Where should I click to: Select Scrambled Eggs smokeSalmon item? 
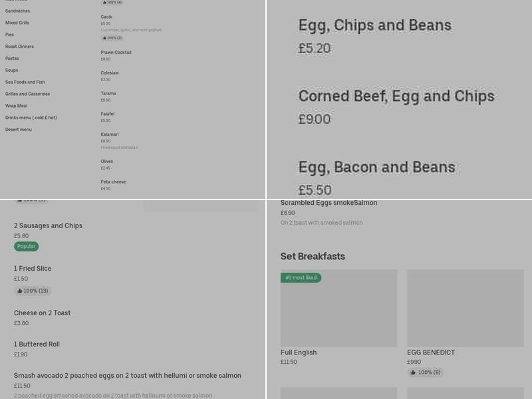click(x=329, y=203)
